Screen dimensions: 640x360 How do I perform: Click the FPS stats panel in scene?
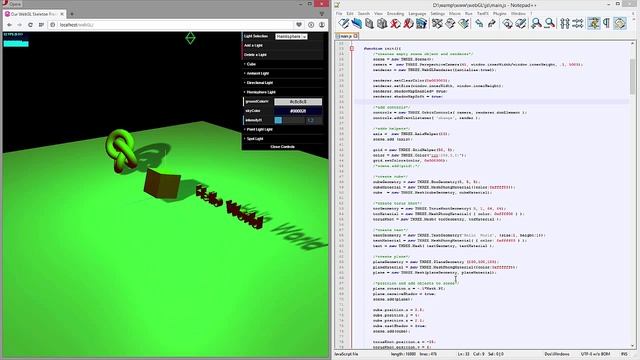point(16,40)
